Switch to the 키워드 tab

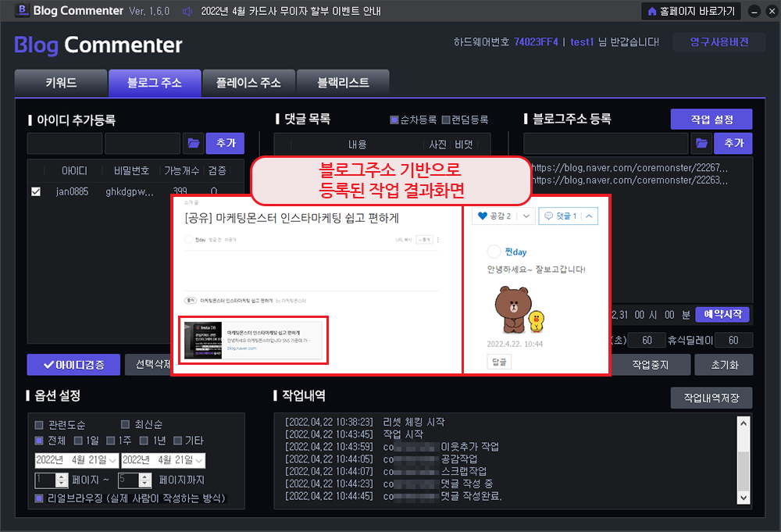(61, 83)
